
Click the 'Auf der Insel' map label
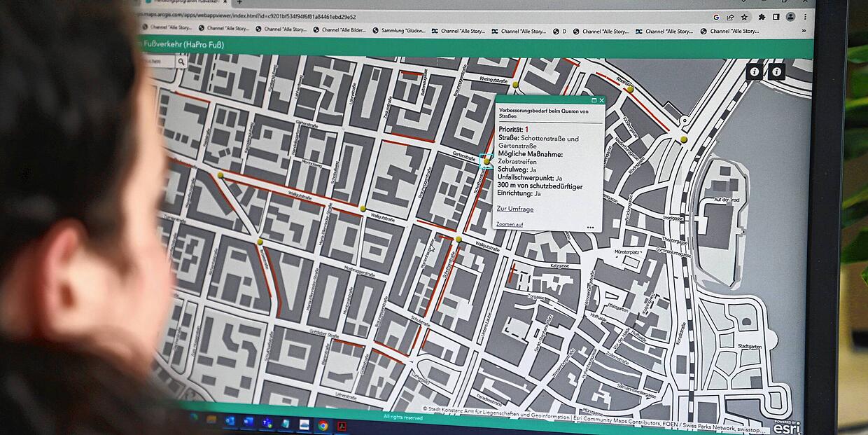(x=726, y=200)
